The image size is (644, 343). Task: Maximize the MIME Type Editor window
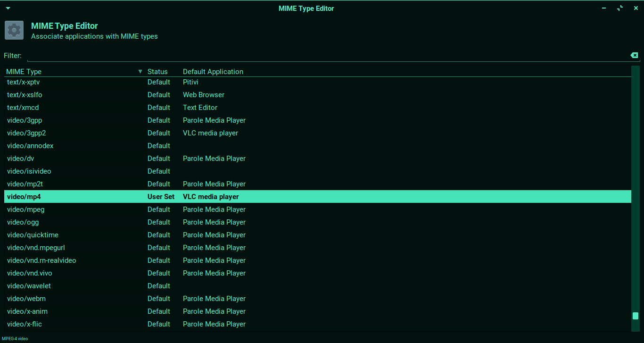tap(619, 8)
